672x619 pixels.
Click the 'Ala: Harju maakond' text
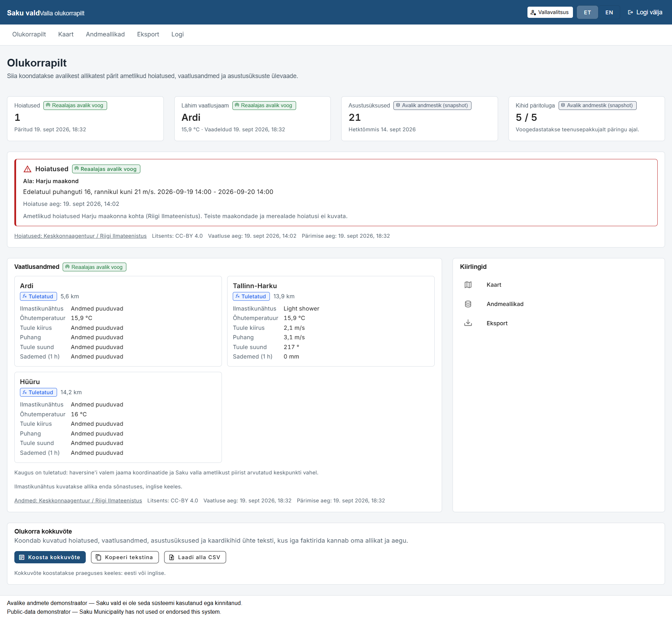[51, 181]
